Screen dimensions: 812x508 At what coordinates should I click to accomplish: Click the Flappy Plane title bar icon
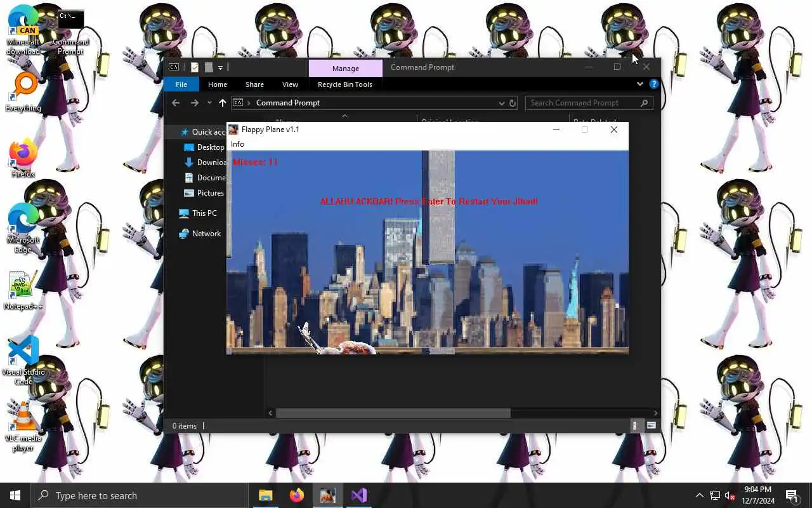coord(233,130)
